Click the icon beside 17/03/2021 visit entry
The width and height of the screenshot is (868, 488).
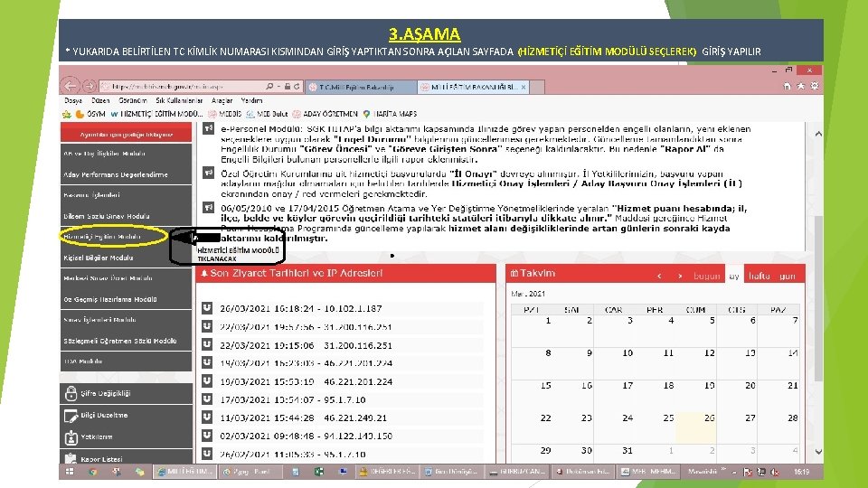point(207,399)
